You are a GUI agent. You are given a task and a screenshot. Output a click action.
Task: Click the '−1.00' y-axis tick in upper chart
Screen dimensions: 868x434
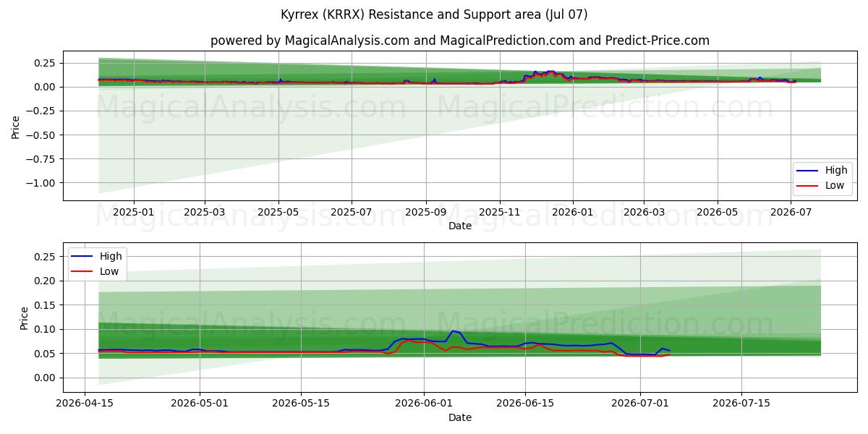click(x=43, y=183)
